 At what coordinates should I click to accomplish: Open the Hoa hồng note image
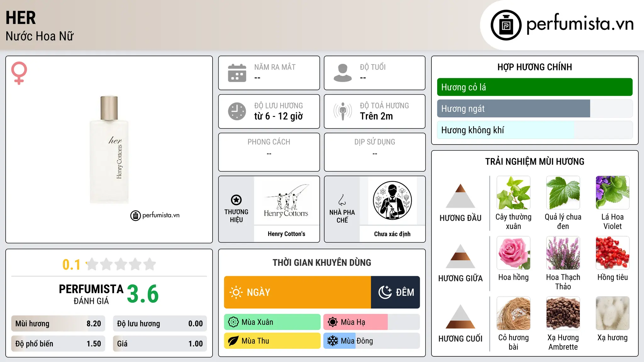tap(514, 253)
